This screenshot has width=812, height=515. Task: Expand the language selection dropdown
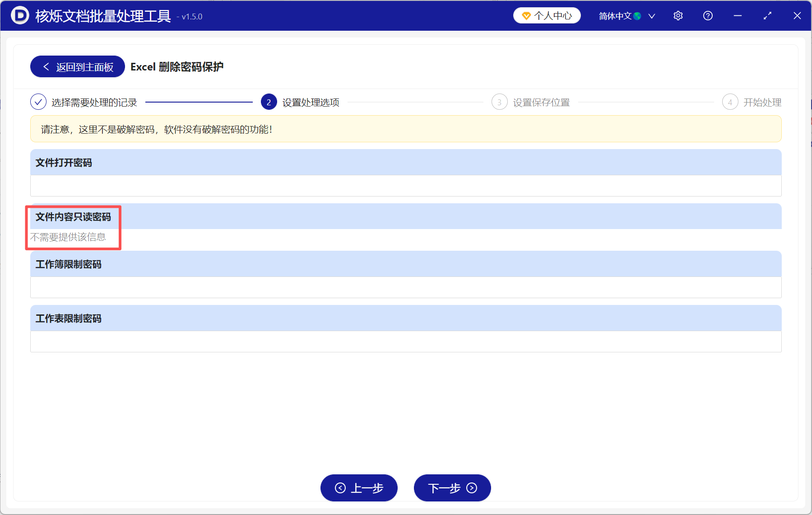pyautogui.click(x=652, y=16)
